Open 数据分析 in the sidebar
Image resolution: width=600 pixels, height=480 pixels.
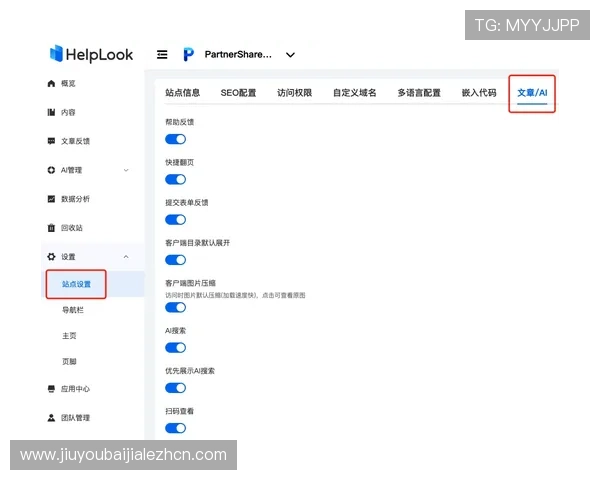click(75, 199)
